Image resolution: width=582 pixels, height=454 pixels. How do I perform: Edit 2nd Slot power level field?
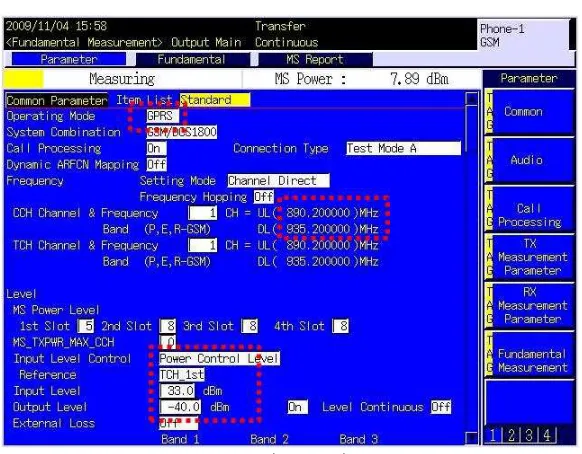[167, 326]
